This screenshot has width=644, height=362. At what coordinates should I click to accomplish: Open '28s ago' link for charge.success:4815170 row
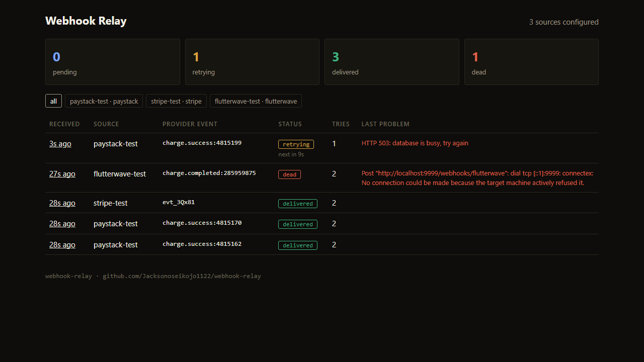point(62,224)
